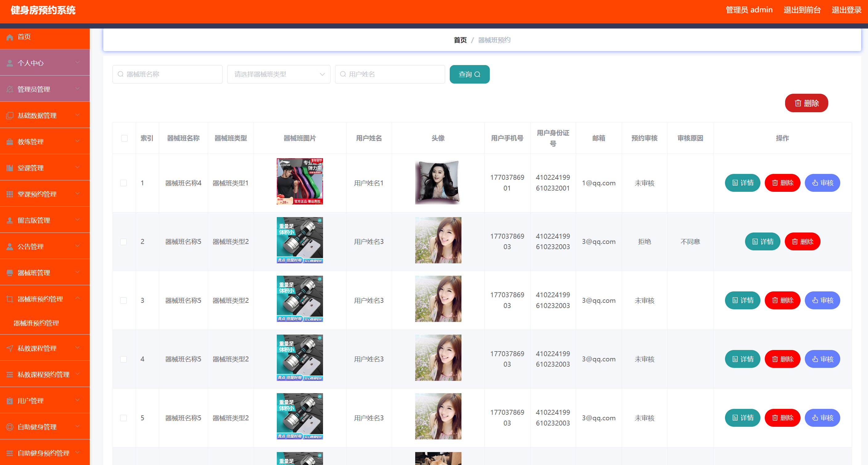Image resolution: width=868 pixels, height=465 pixels.
Task: Click the icon beside 自助健身预约管理
Action: click(x=10, y=453)
